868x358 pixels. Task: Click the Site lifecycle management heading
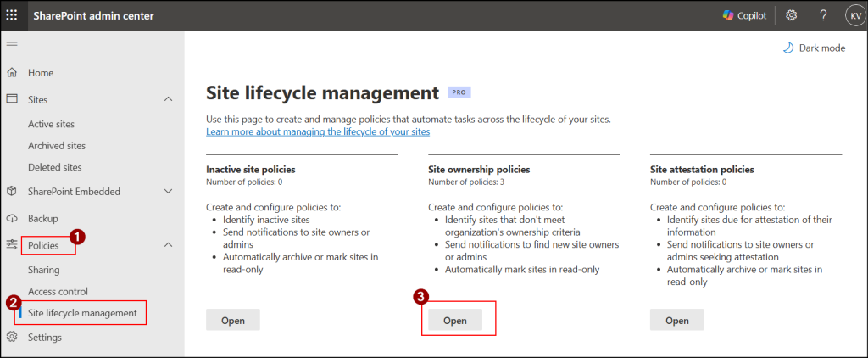(x=322, y=93)
